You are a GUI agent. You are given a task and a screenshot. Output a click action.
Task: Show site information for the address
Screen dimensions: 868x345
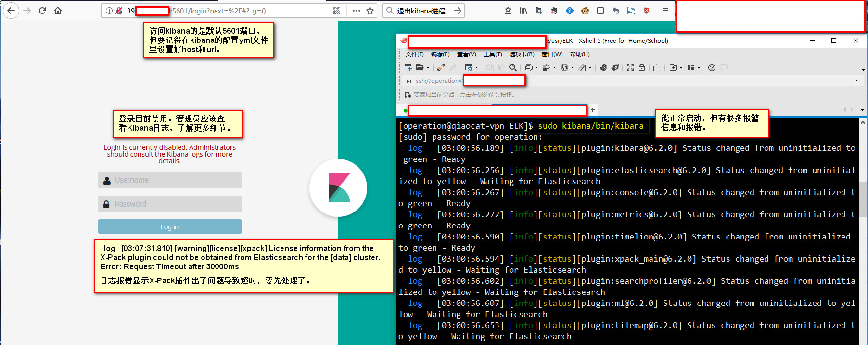(109, 11)
